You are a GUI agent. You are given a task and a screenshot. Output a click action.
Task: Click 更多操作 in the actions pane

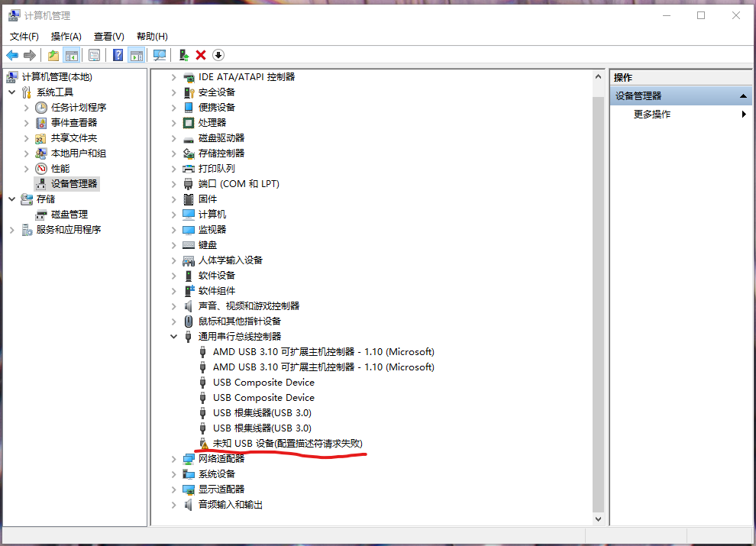652,115
